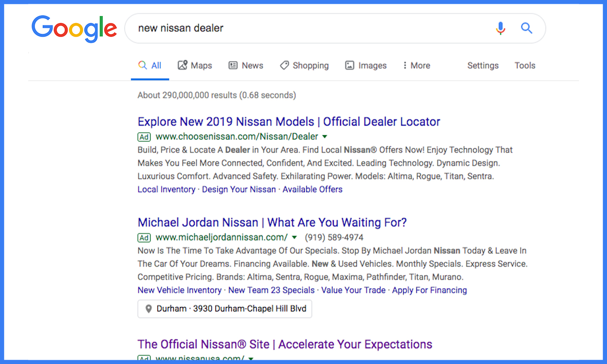Click the 'About 290,000,000 results' text
Image resolution: width=607 pixels, height=364 pixels.
pyautogui.click(x=217, y=95)
